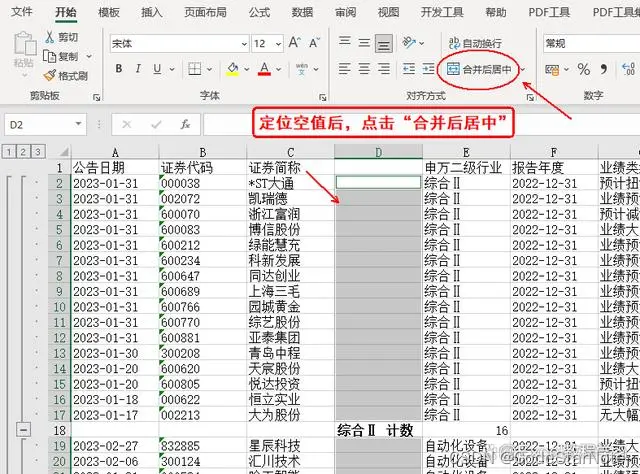Apply the red font color
Image resolution: width=640 pixels, height=474 pixels.
[x=264, y=69]
